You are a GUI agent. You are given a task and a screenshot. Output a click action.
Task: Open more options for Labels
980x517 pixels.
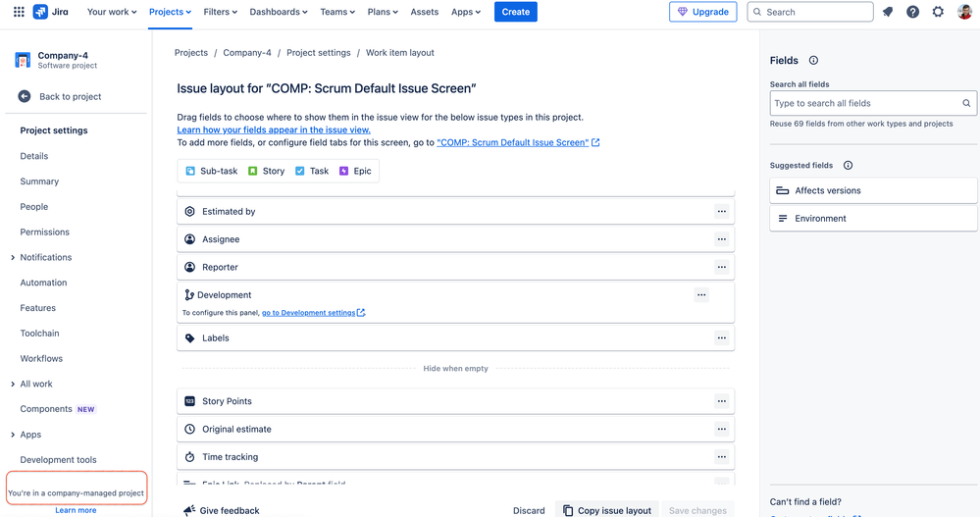721,338
